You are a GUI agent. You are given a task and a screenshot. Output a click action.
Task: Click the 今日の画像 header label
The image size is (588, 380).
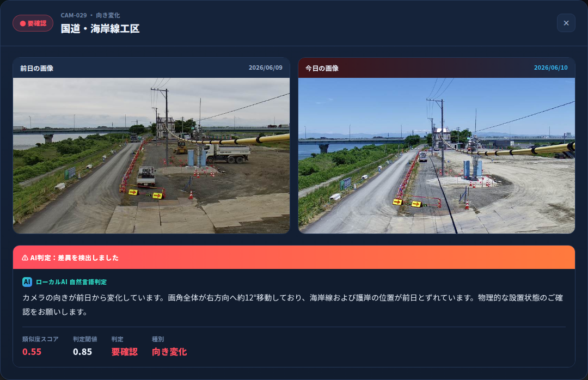(322, 68)
